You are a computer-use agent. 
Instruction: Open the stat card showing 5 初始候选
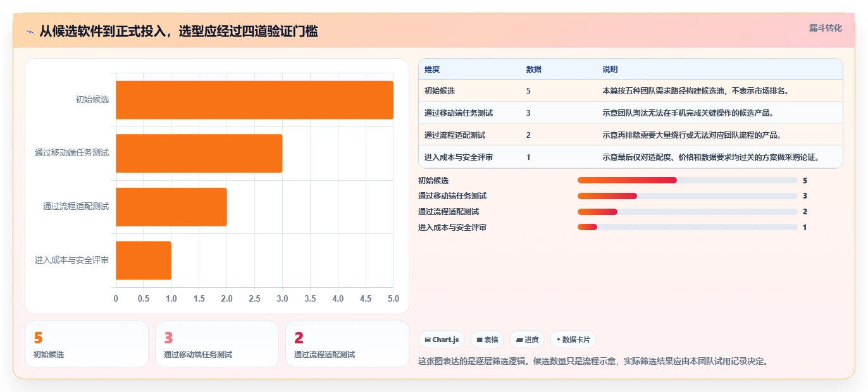point(87,344)
